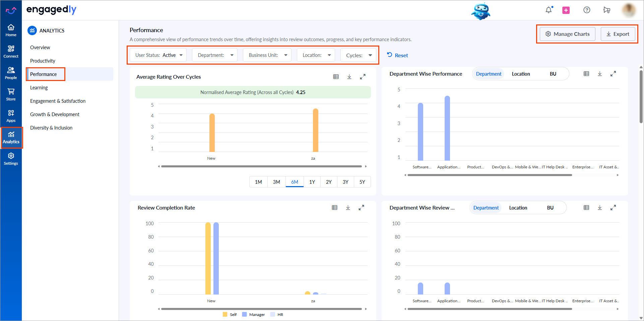Click the pink plus quick-add icon
Image resolution: width=644 pixels, height=321 pixels.
tap(566, 10)
